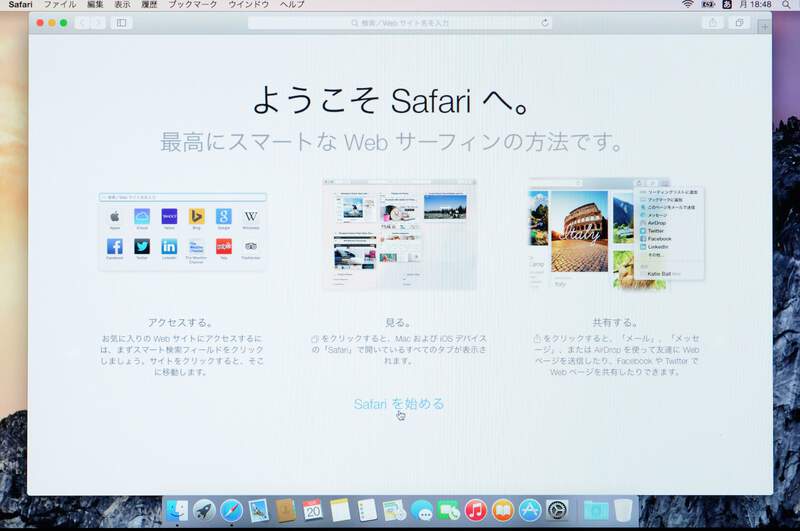The image size is (800, 531).
Task: Open the 編集 menu
Action: 95,4
